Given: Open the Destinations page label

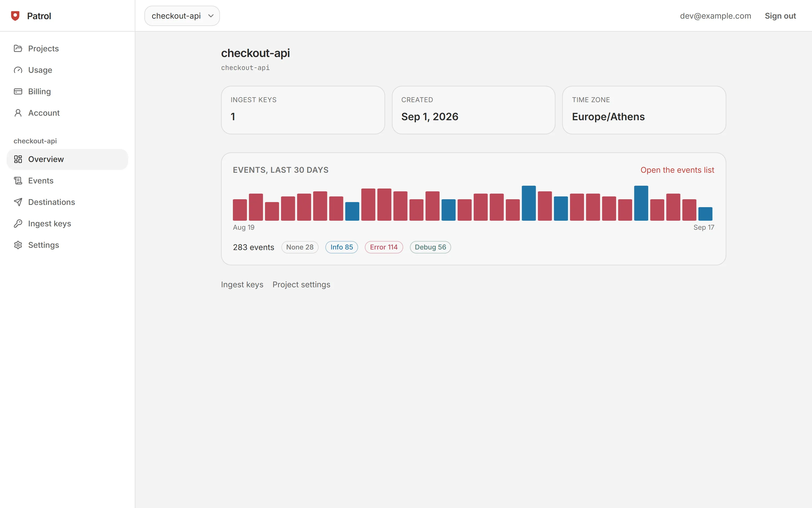Looking at the screenshot, I should click(x=52, y=202).
